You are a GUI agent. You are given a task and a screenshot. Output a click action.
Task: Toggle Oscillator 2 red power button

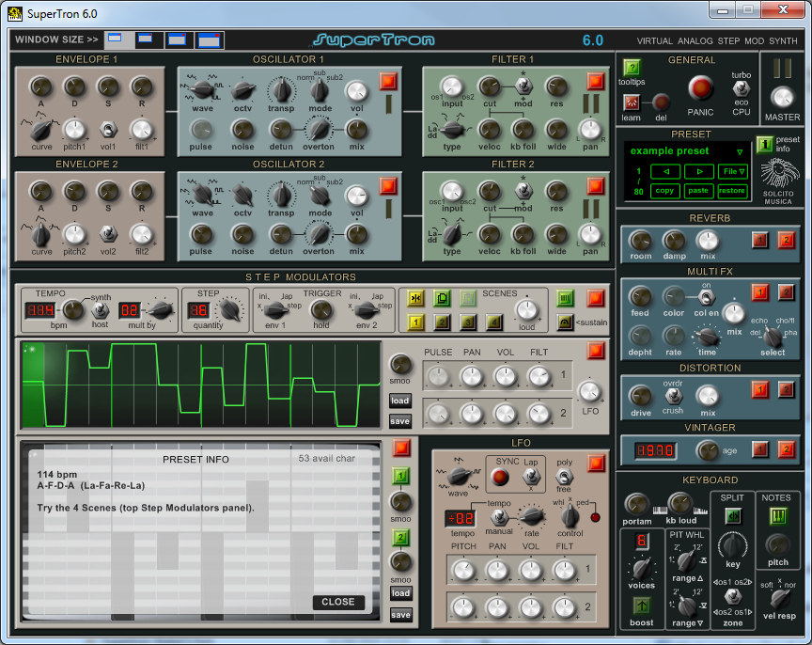coord(388,185)
